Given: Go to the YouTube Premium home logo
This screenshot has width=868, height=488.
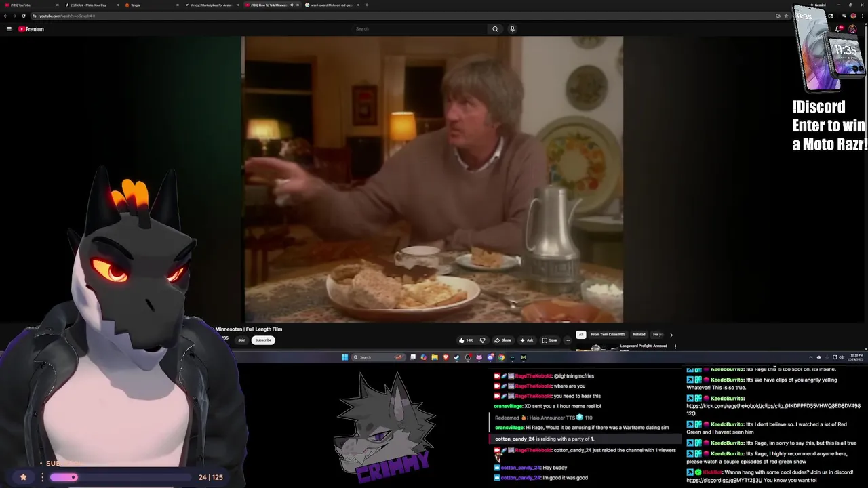Looking at the screenshot, I should (x=31, y=29).
